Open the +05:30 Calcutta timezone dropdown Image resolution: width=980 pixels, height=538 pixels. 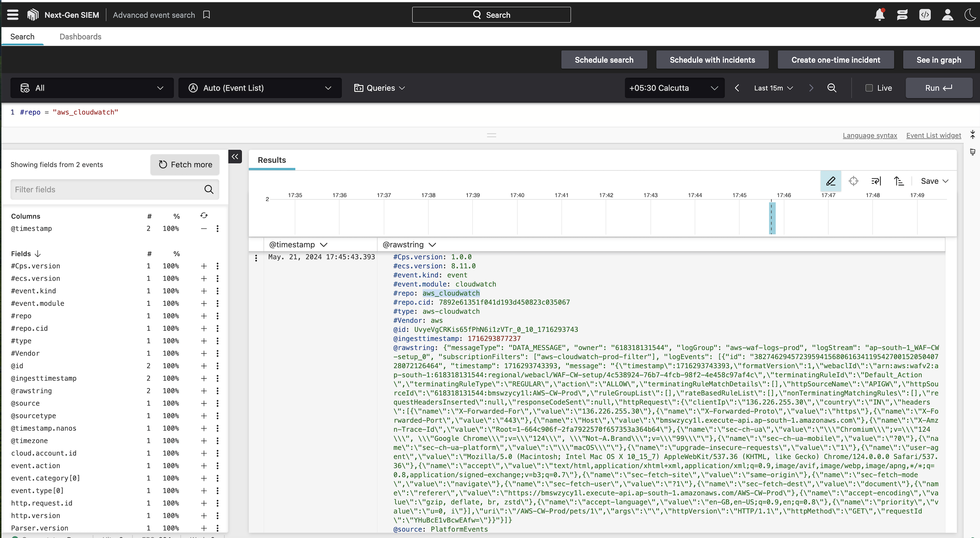pos(674,88)
